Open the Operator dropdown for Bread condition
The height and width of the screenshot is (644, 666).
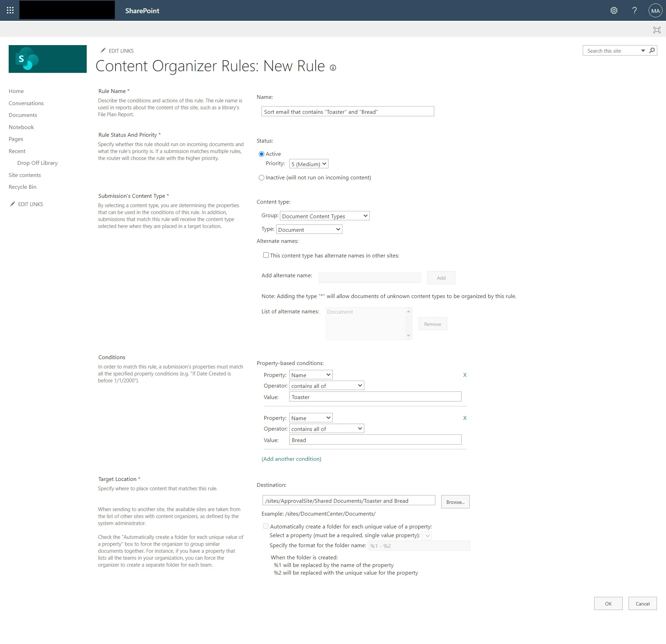click(x=326, y=429)
